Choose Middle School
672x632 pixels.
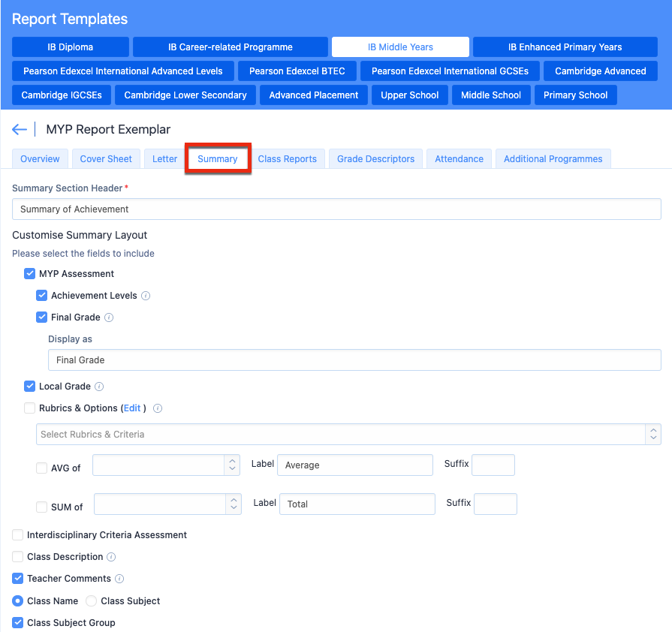pyautogui.click(x=491, y=95)
